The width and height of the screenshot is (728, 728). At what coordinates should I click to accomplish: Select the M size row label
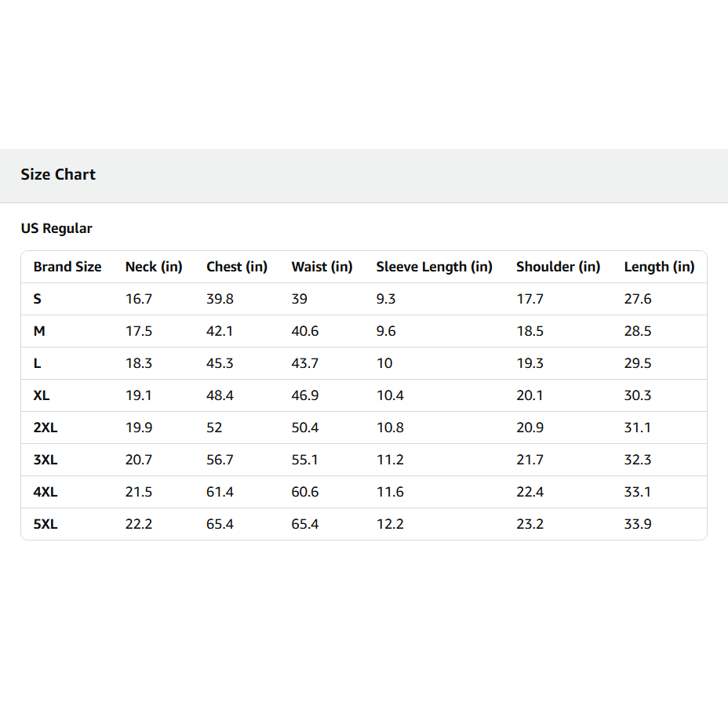pyautogui.click(x=39, y=331)
